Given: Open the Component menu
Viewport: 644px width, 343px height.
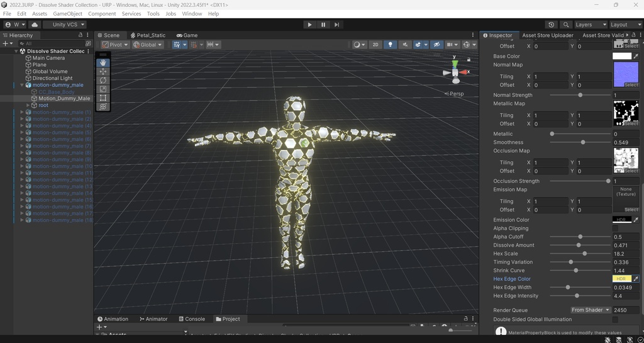Looking at the screenshot, I should tap(102, 14).
